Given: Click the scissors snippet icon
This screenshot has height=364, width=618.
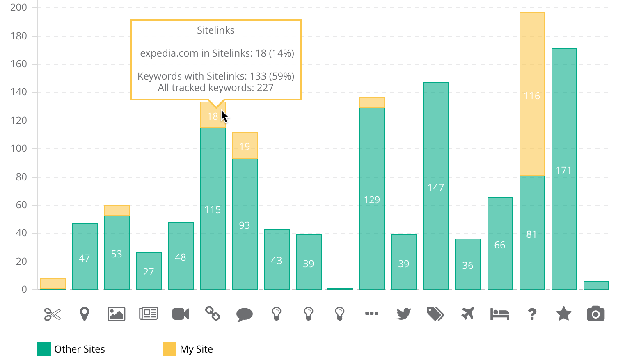Looking at the screenshot, I should tap(53, 314).
